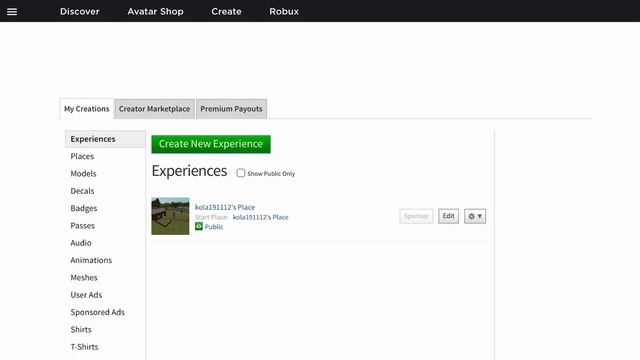
Task: Select Passes in the sidebar
Action: tap(82, 226)
